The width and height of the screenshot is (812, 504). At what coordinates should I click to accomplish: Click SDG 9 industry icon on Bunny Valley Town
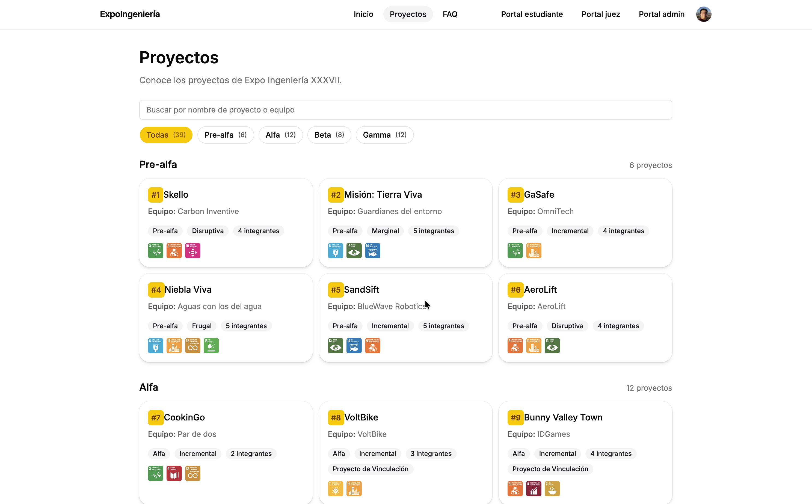click(515, 489)
